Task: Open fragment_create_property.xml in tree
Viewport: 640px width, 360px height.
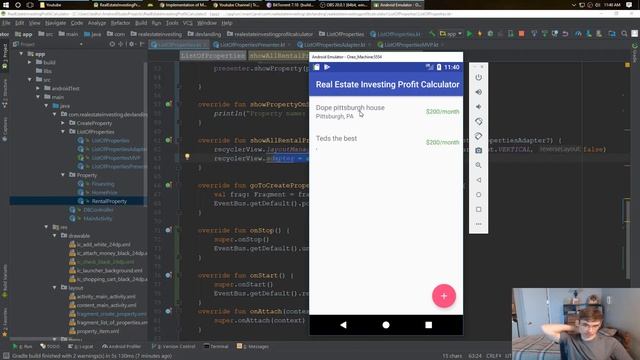Action: point(111,314)
